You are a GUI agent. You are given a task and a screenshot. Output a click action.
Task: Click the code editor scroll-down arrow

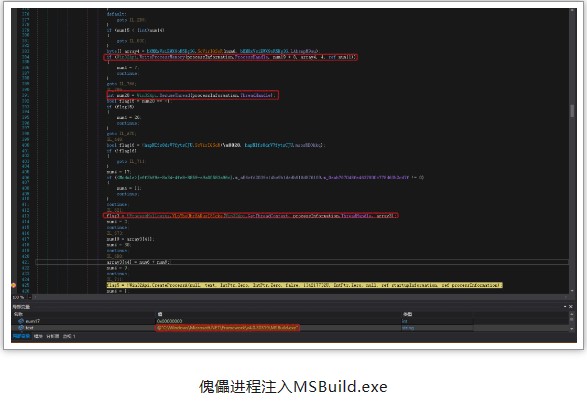(572, 291)
